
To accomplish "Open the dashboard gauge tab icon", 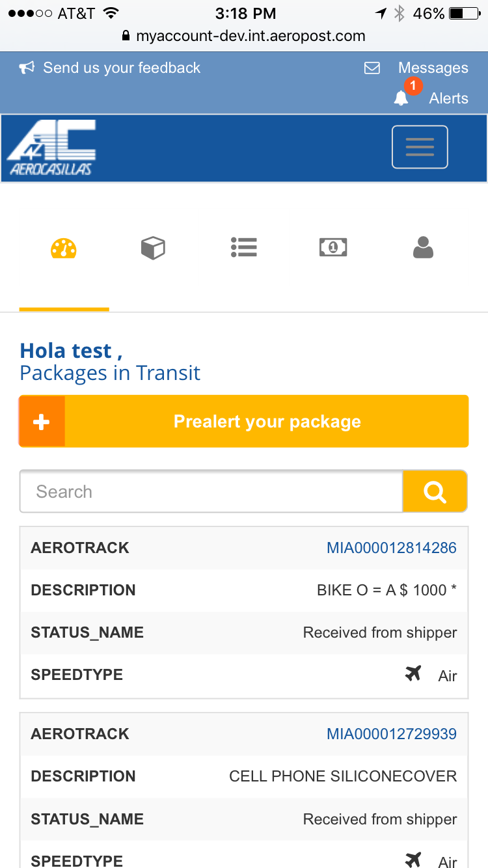I will pyautogui.click(x=64, y=248).
